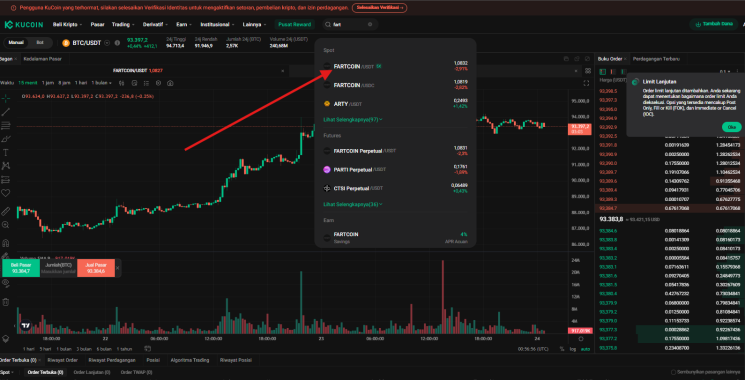The width and height of the screenshot is (745, 380).
Task: Select the crosshair cursor tool
Action: pyautogui.click(x=6, y=98)
